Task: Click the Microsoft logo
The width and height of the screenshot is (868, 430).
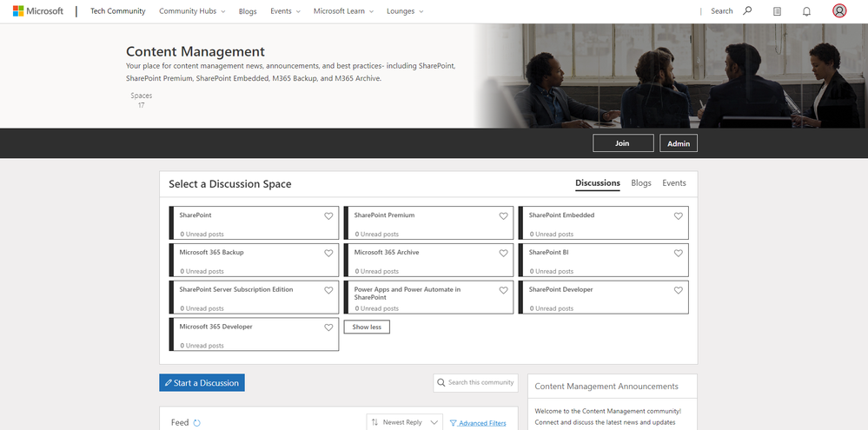Action: point(38,11)
